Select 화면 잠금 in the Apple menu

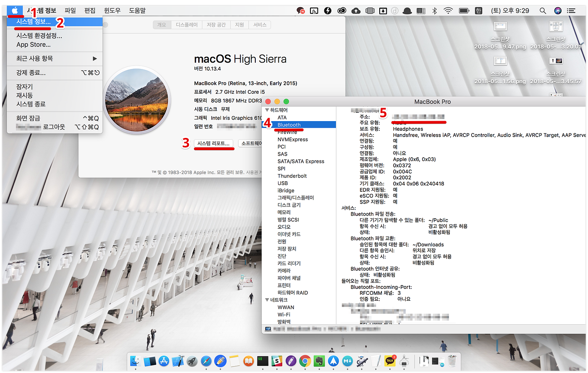click(55, 118)
